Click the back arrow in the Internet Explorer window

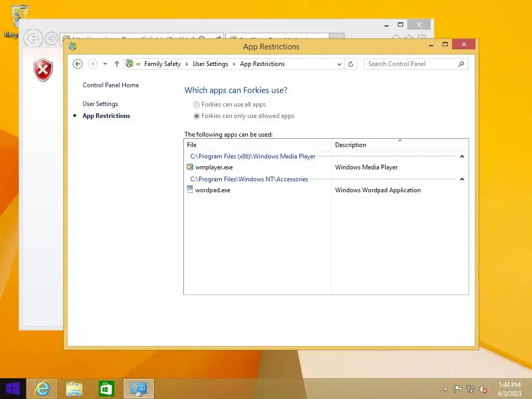pyautogui.click(x=33, y=38)
